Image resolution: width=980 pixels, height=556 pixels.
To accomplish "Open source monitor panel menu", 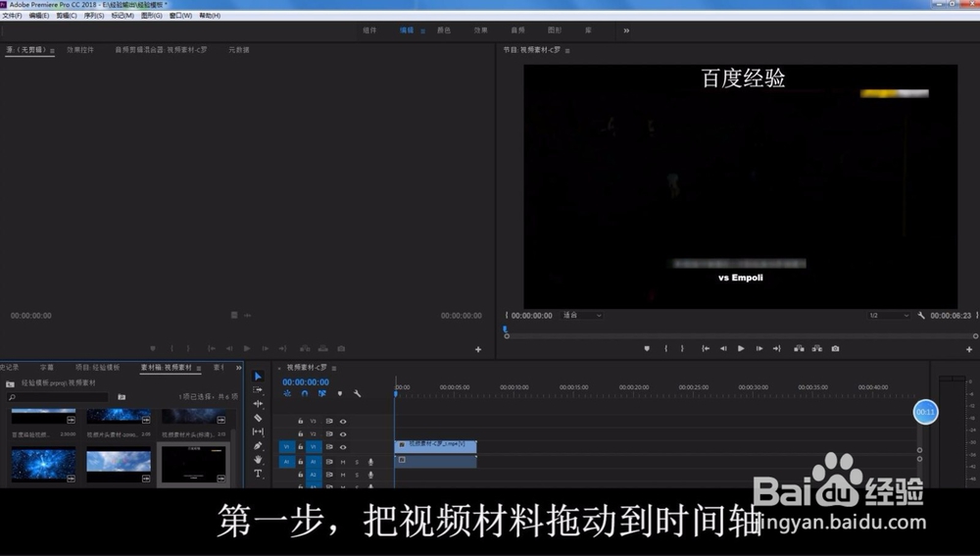I will click(x=52, y=51).
